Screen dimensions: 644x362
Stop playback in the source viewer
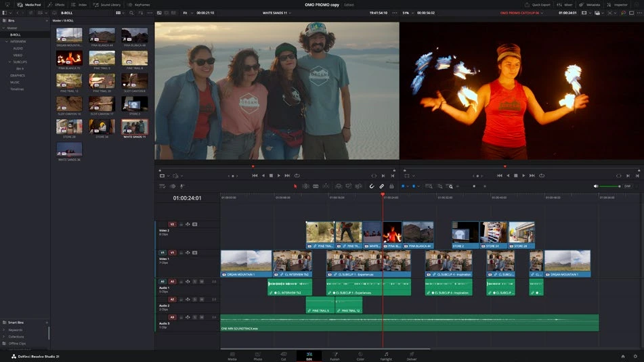[271, 176]
